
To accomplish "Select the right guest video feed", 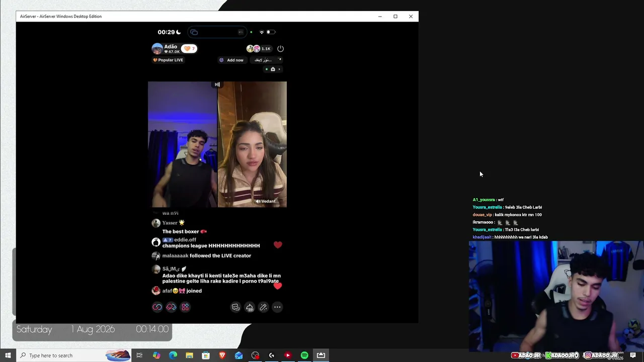I will point(252,144).
